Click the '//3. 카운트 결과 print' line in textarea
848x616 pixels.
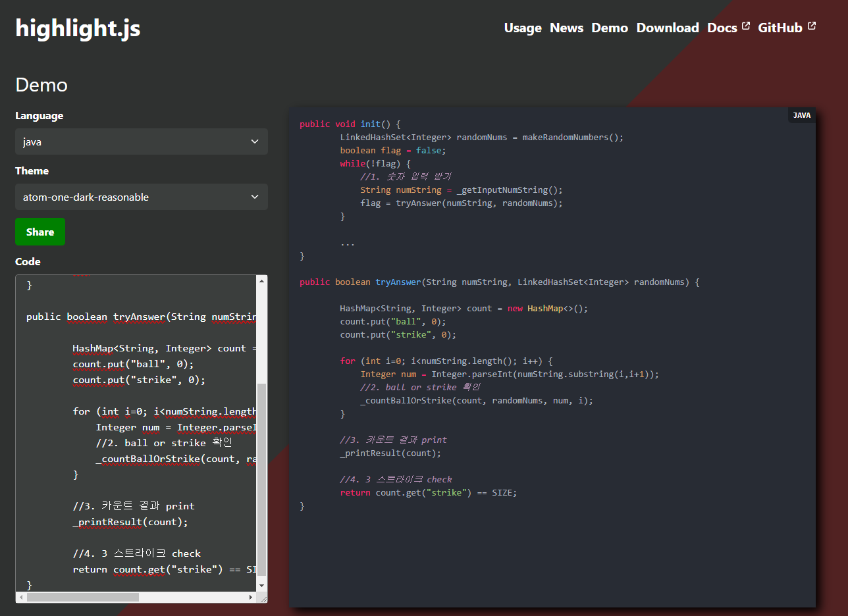coord(134,506)
